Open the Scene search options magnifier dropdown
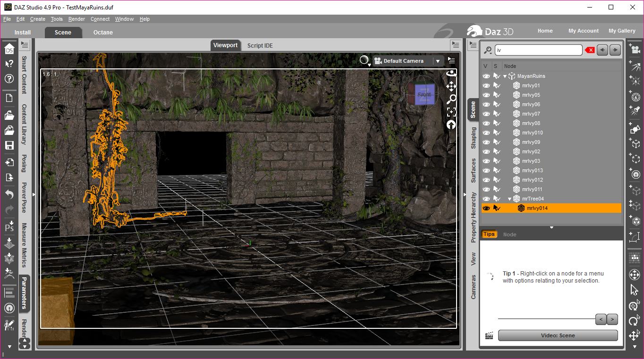The image size is (644, 359). coord(488,50)
